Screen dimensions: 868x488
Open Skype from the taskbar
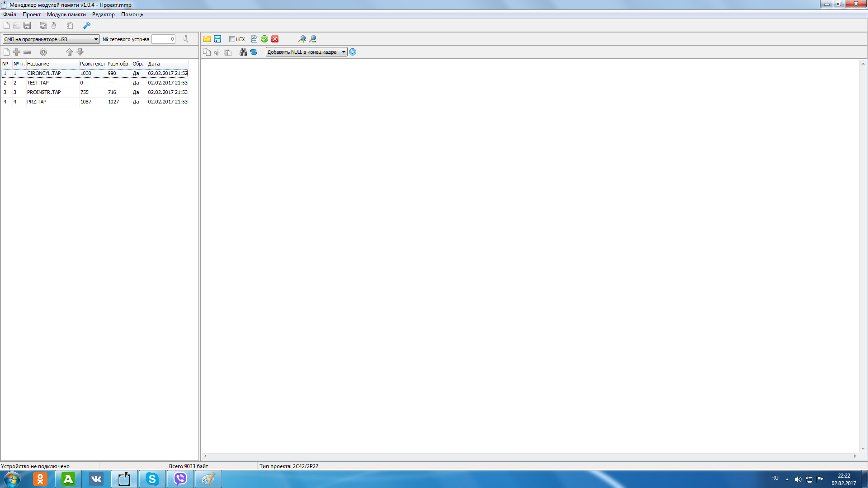click(152, 479)
